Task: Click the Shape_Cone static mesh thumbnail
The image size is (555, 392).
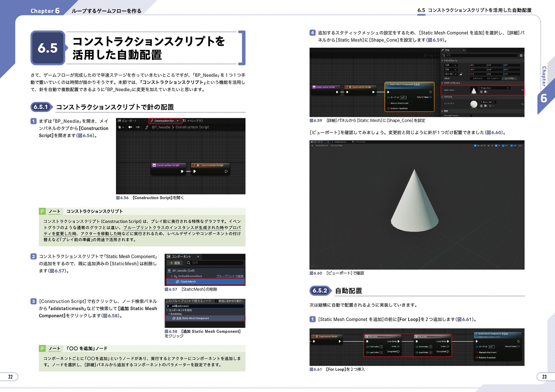Action: click(474, 90)
